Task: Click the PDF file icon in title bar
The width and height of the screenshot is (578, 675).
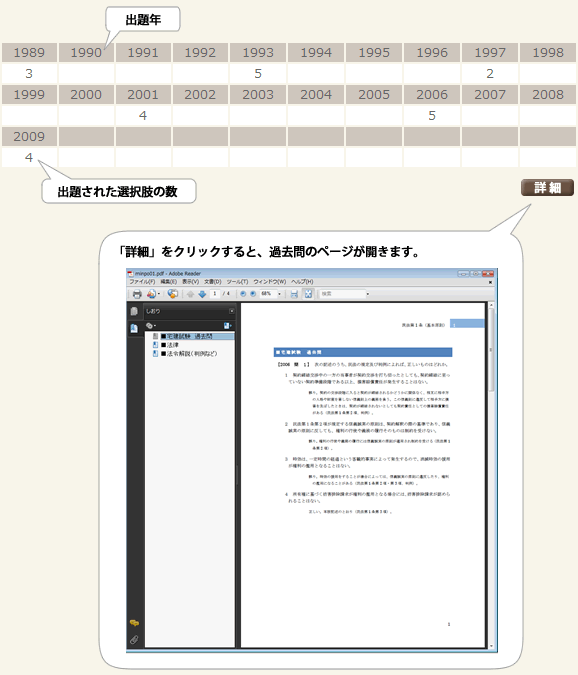Action: tap(131, 273)
